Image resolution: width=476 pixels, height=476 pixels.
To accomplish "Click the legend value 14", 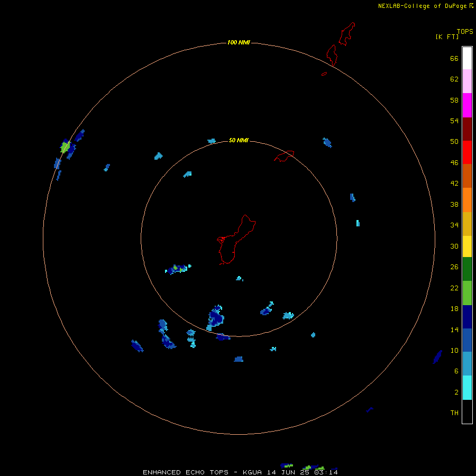I will tap(454, 329).
